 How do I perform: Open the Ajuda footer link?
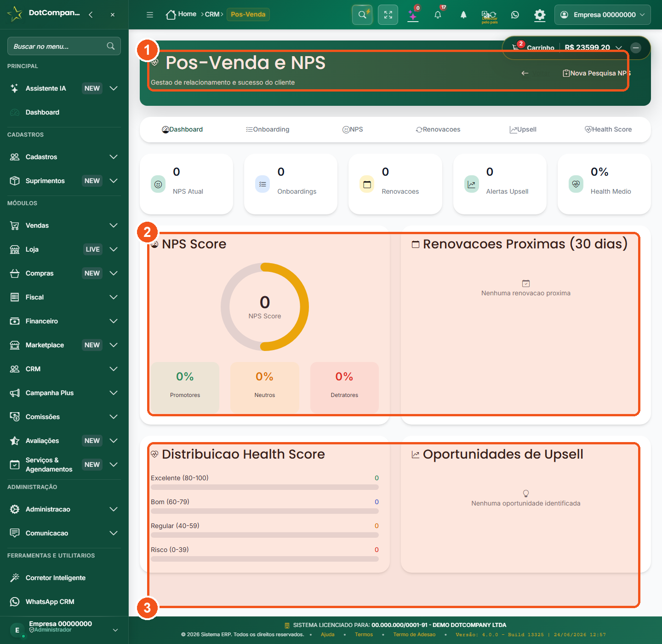point(328,634)
